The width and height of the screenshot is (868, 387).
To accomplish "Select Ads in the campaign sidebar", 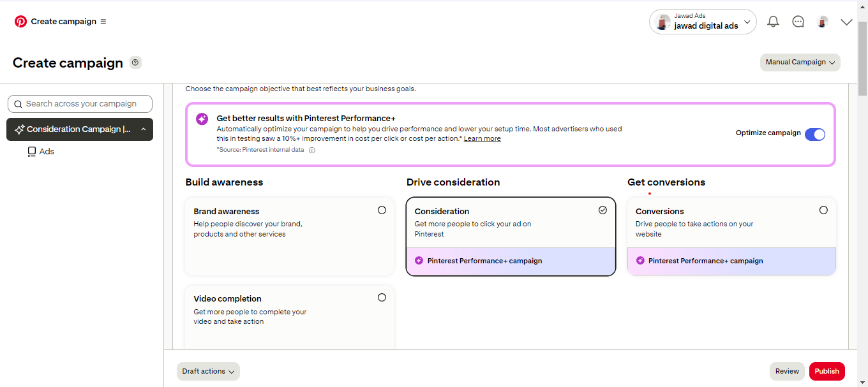I will 47,152.
